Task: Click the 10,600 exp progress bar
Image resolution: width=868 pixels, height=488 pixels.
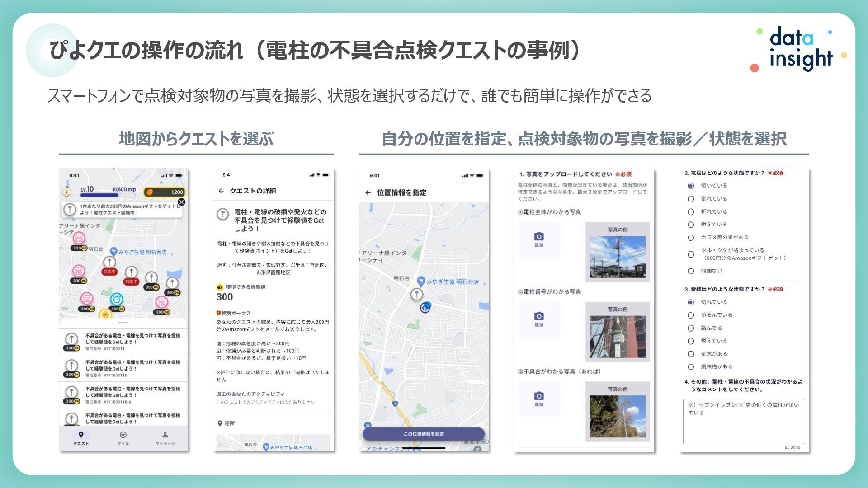Action: [x=108, y=195]
